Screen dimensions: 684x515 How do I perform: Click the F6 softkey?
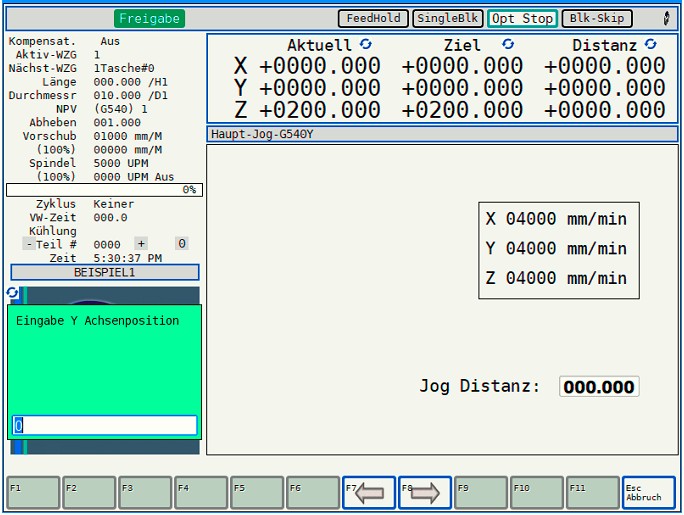pos(313,493)
